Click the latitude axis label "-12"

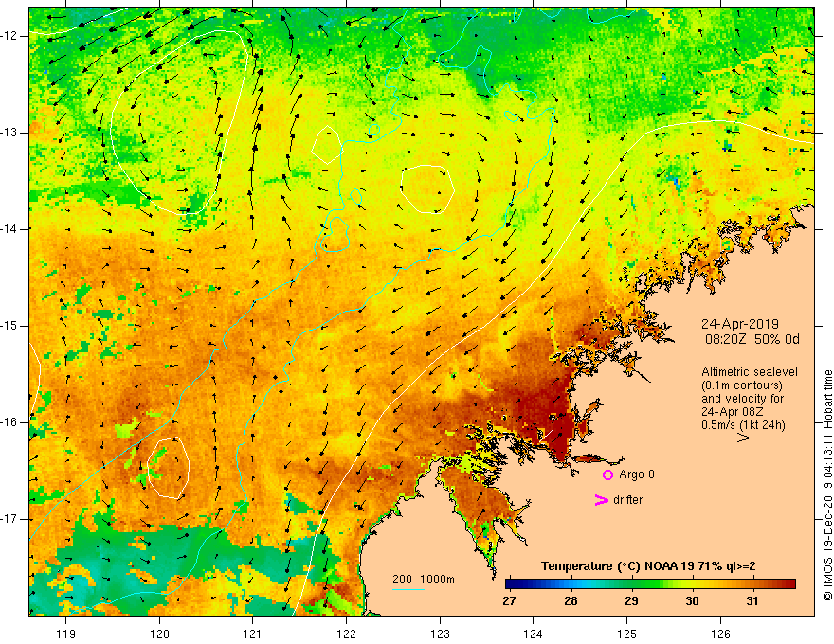tap(9, 36)
